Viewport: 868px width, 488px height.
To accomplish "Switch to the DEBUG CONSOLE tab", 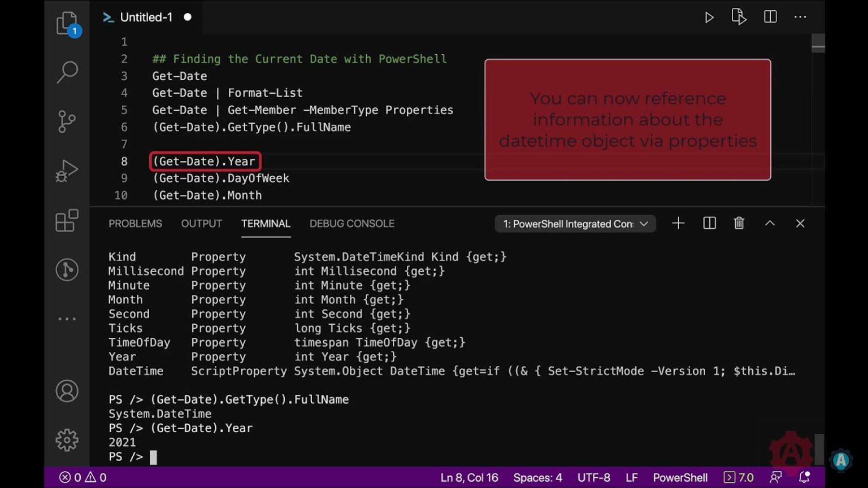I will pyautogui.click(x=351, y=224).
